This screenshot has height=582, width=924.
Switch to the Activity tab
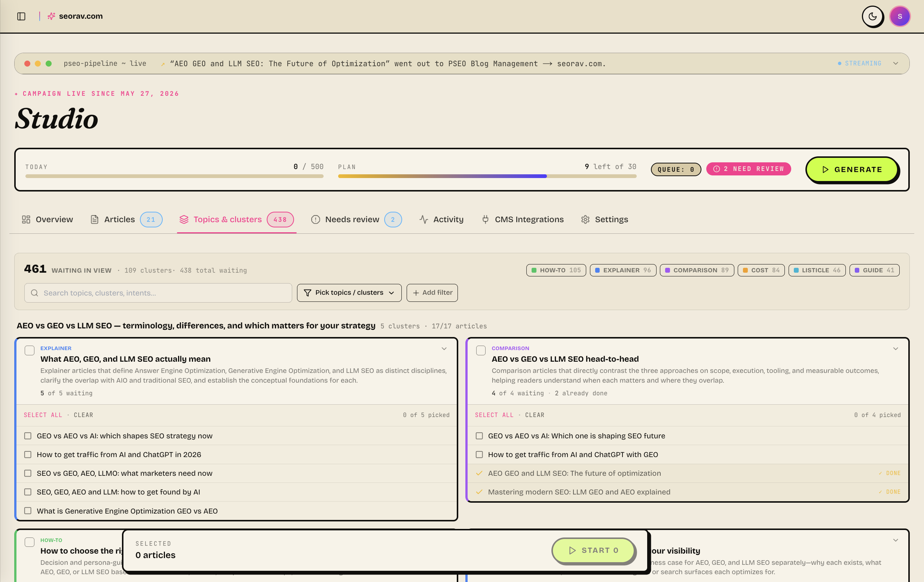click(441, 220)
